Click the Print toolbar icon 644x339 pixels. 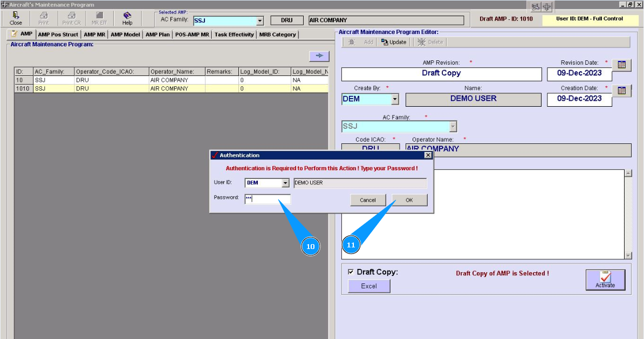tap(44, 18)
